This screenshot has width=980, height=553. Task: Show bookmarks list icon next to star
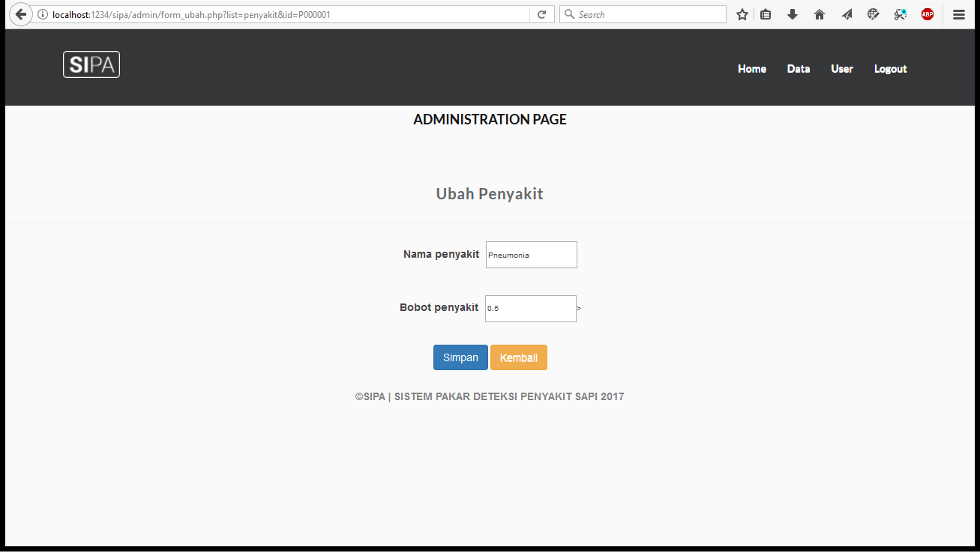tap(766, 14)
